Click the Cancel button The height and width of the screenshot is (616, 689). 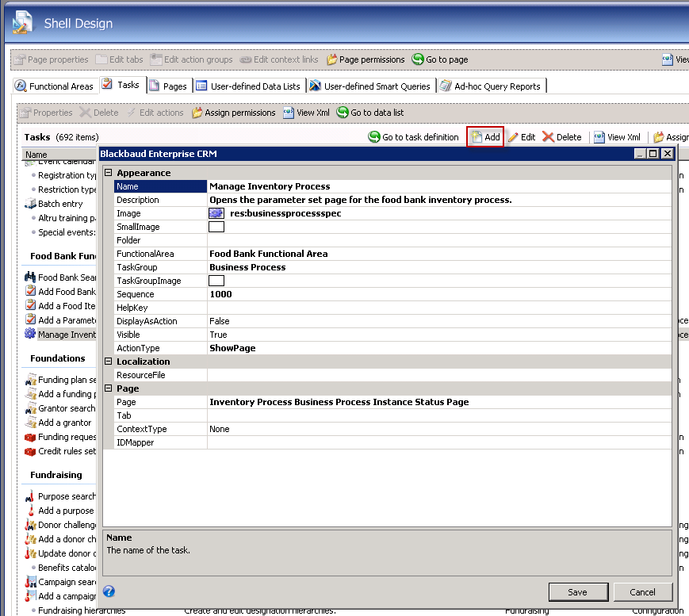[x=643, y=592]
